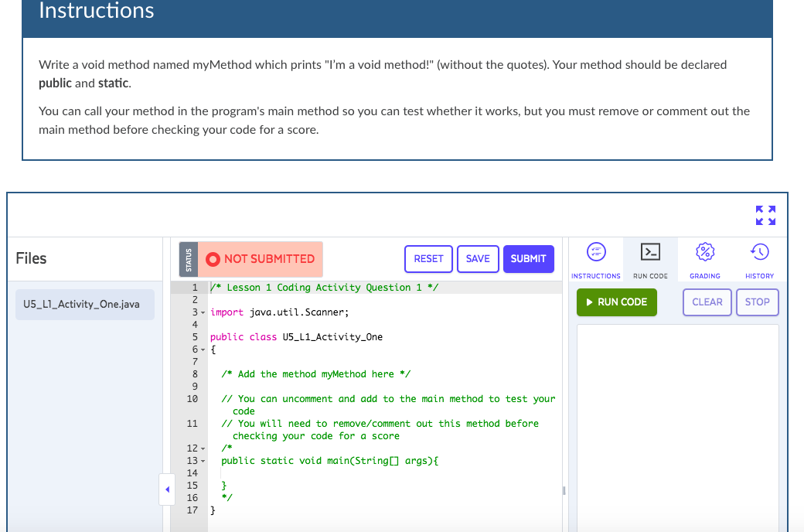This screenshot has width=804, height=532.
Task: Run the code with the RUN CODE button
Action: [x=616, y=302]
